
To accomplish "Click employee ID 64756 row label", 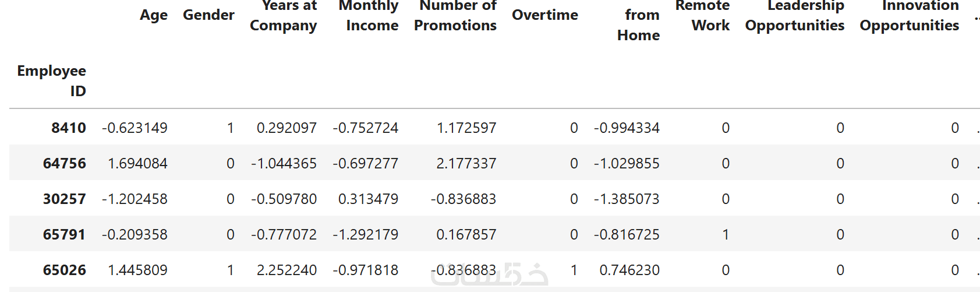I will tap(65, 164).
